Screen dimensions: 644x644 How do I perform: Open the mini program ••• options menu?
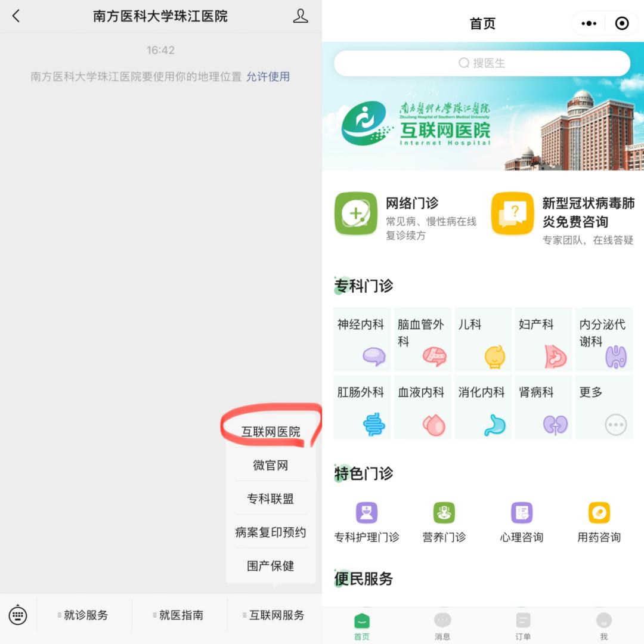589,23
